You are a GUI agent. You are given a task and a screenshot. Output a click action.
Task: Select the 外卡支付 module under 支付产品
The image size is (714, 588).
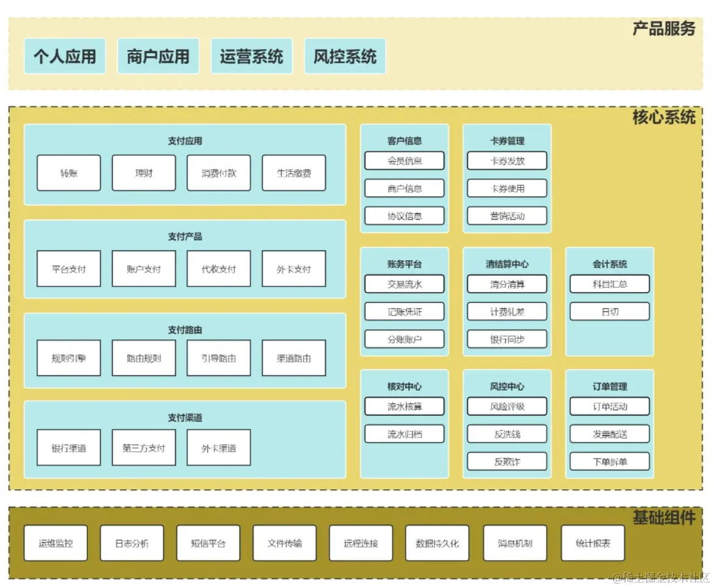tap(294, 268)
